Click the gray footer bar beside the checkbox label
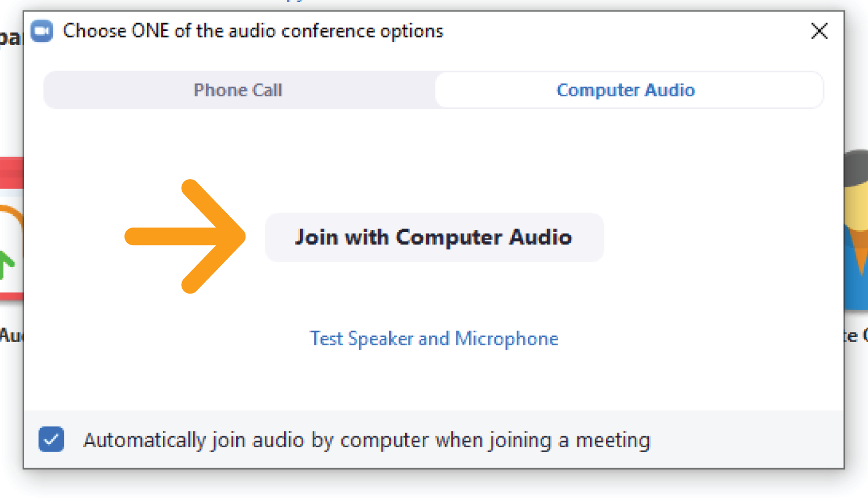The height and width of the screenshot is (504, 868). (743, 440)
